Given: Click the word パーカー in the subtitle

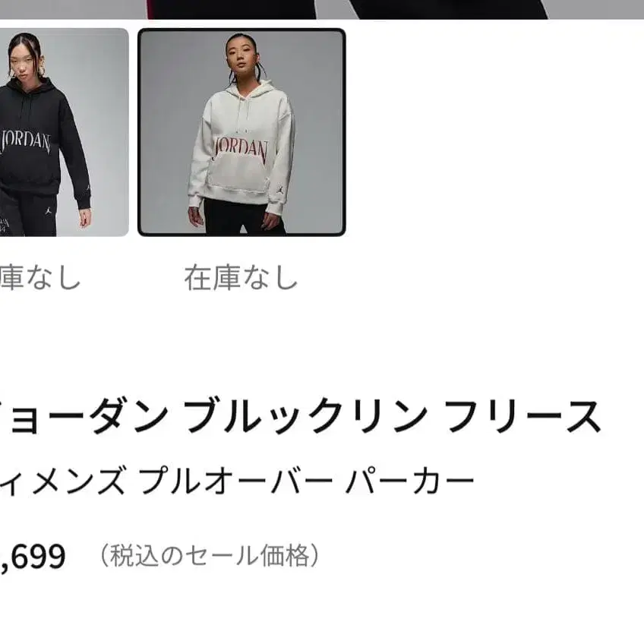Looking at the screenshot, I should point(409,481).
